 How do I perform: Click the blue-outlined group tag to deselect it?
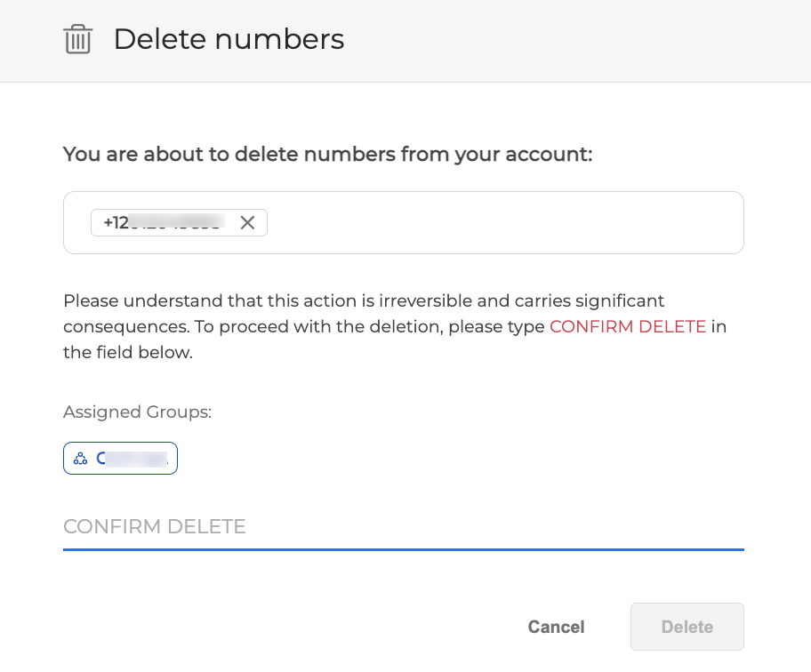click(120, 458)
